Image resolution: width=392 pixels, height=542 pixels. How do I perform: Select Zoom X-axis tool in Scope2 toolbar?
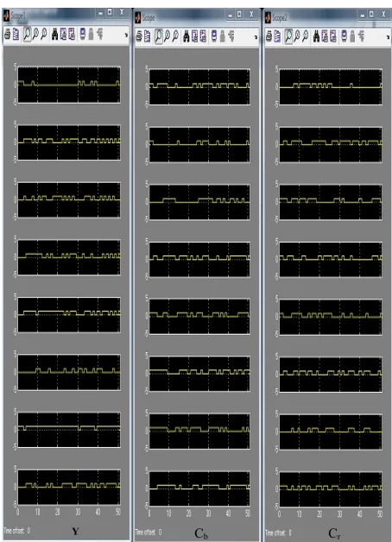297,36
